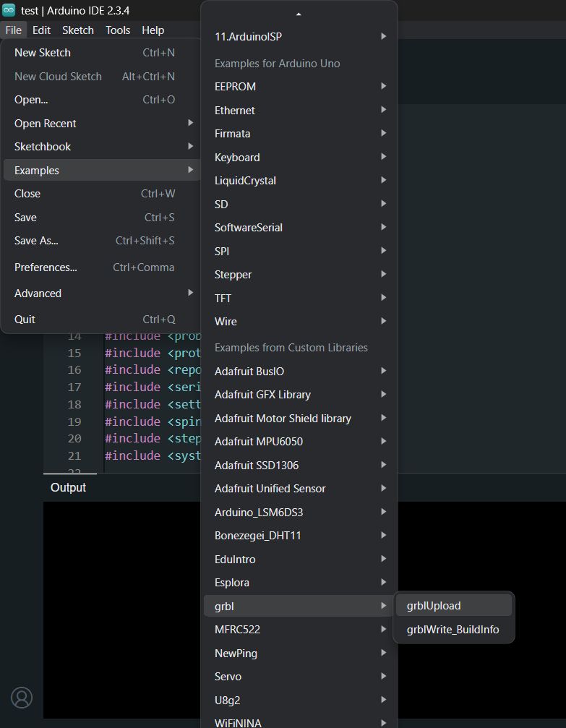Image resolution: width=566 pixels, height=728 pixels.
Task: Click line number 18 in editor gutter
Action: point(74,404)
